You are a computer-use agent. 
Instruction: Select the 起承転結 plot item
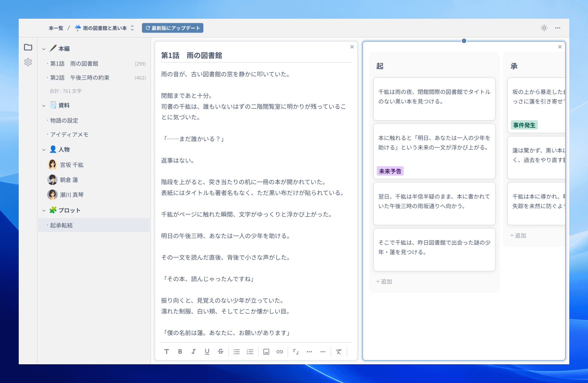coord(94,225)
